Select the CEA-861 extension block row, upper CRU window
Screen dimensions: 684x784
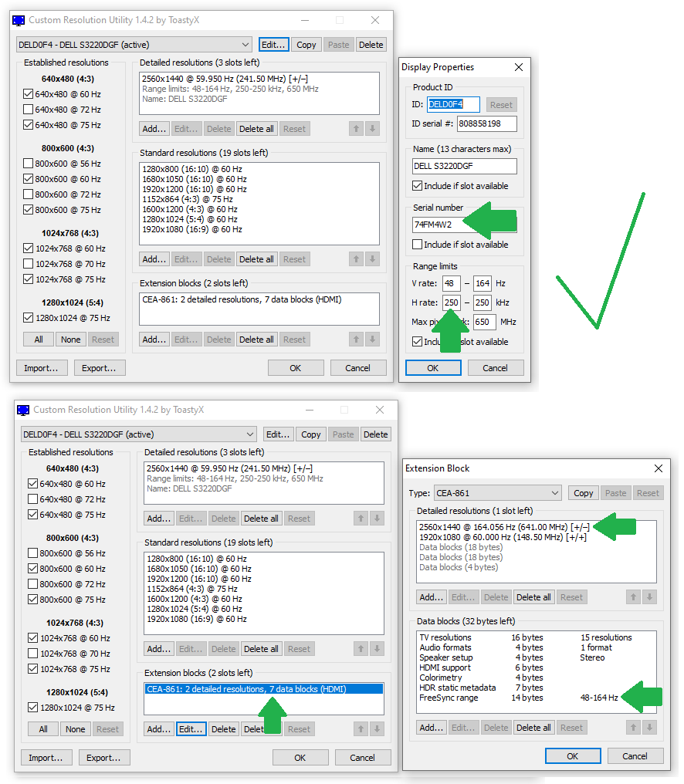259,299
